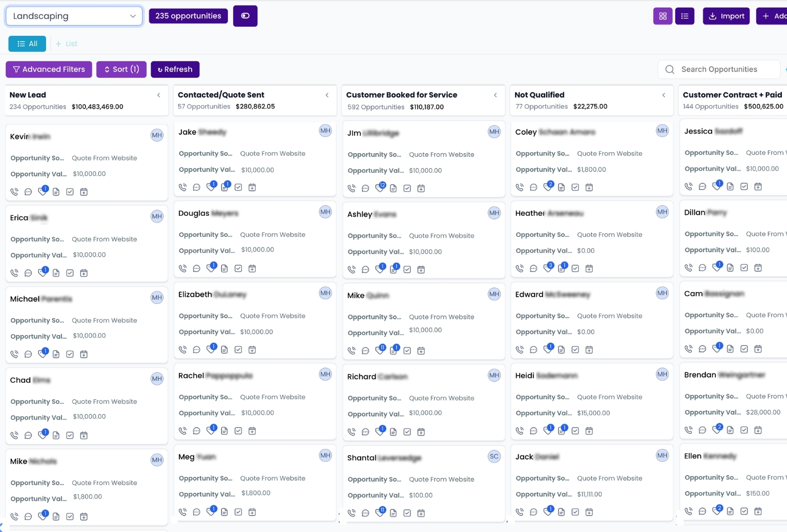
Task: Open the tags icon on Heather's card
Action: click(x=547, y=268)
